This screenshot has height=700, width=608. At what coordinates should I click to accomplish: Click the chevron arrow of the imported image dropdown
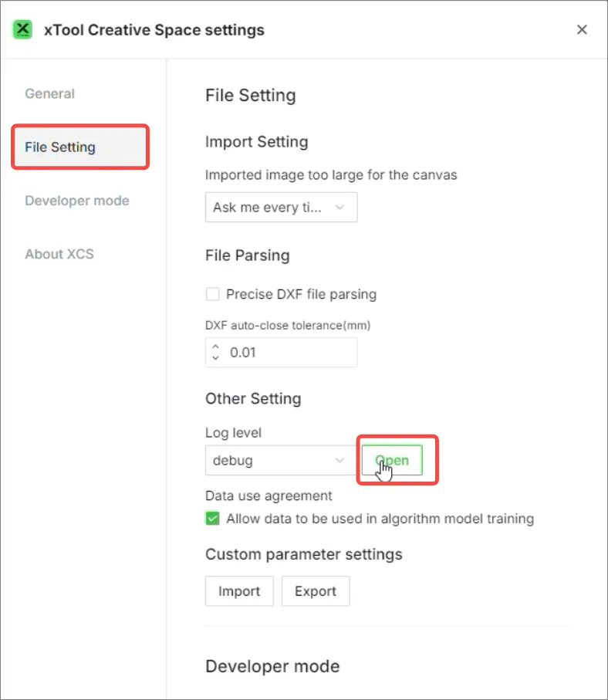click(x=339, y=207)
